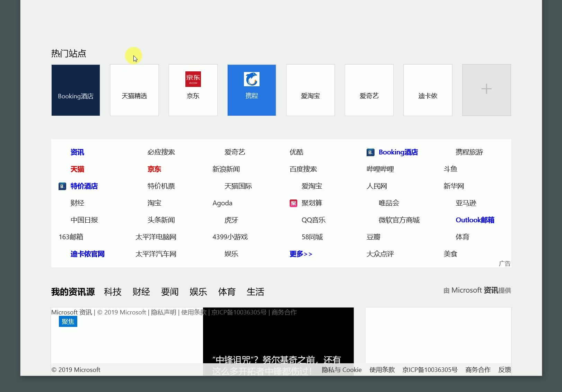Screen dimensions: 562x392
Task: Open 斗鱼 link
Action: [450, 169]
